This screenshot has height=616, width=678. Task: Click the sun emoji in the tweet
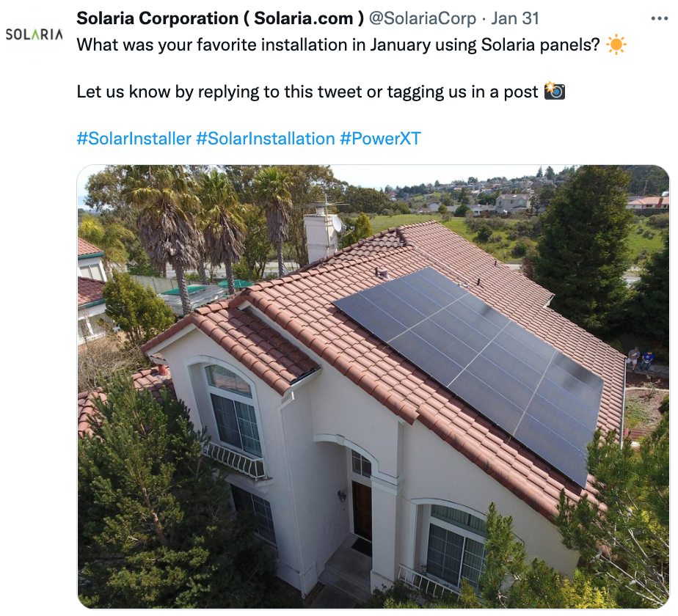pos(616,45)
